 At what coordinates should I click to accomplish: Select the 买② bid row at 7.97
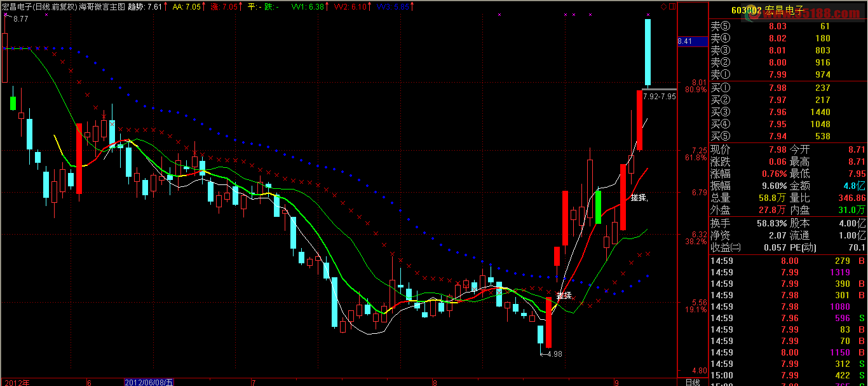787,100
